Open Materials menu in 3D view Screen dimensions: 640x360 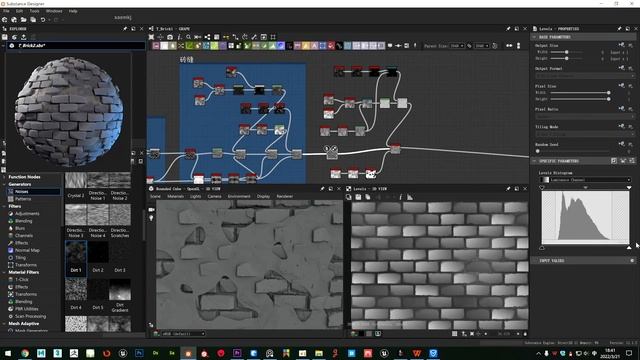pyautogui.click(x=176, y=196)
